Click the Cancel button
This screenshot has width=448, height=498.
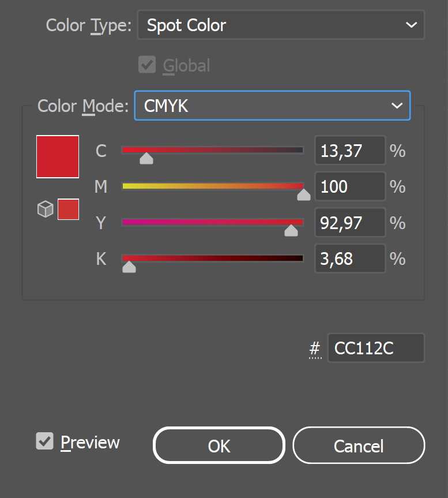pos(359,445)
